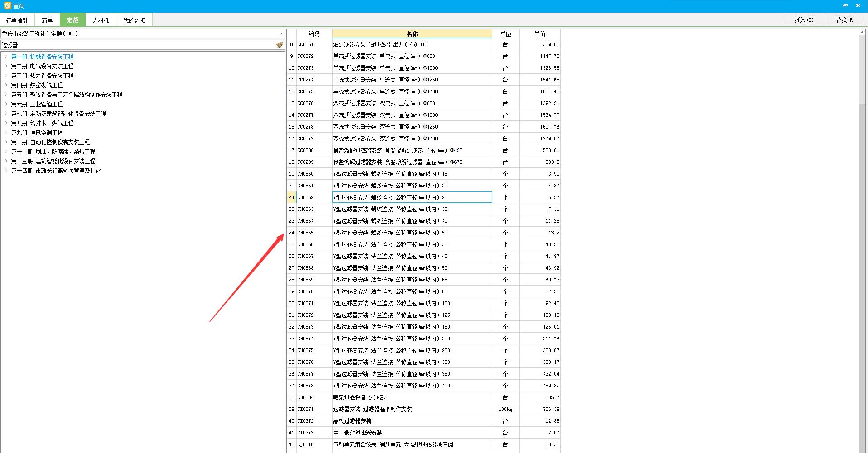The width and height of the screenshot is (868, 453).
Task: Select row CH0574 法兰连接 公称直径 200
Action: pos(424,339)
